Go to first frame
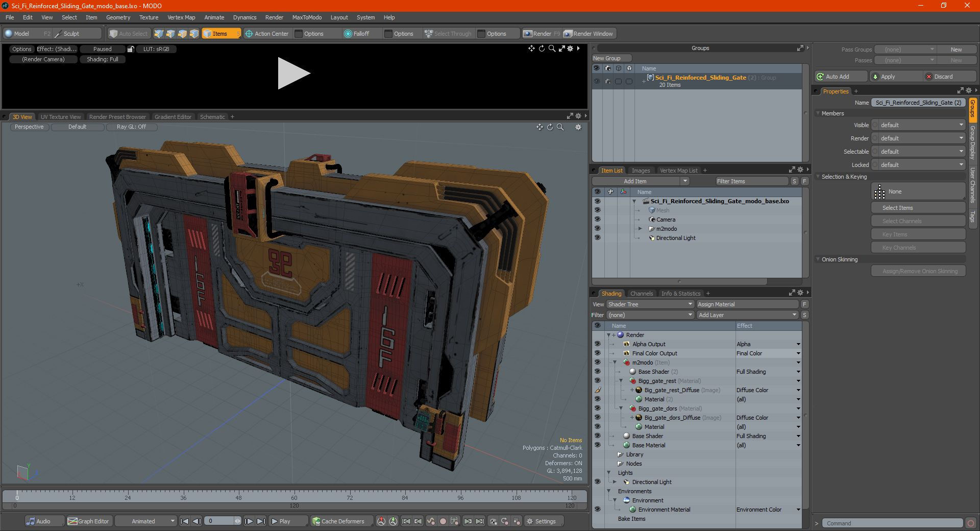Viewport: 980px width, 531px height. (x=184, y=521)
